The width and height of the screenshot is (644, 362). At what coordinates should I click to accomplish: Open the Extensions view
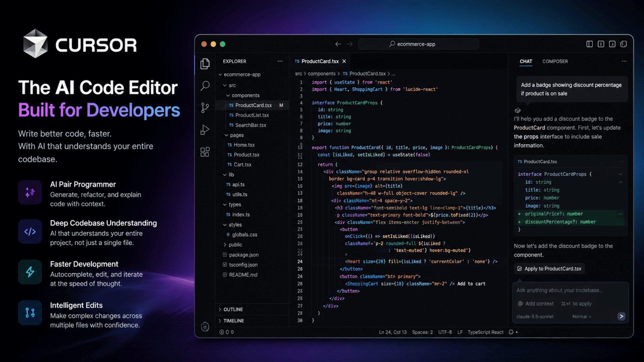pyautogui.click(x=205, y=152)
